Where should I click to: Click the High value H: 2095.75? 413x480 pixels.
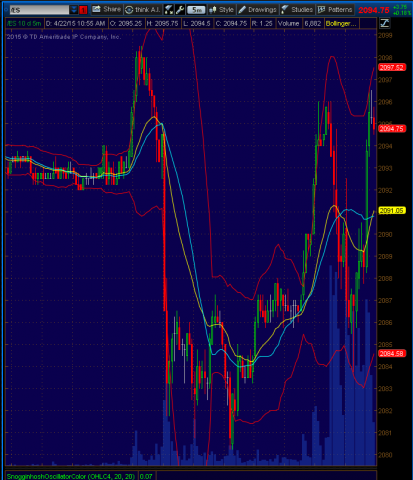click(x=162, y=23)
